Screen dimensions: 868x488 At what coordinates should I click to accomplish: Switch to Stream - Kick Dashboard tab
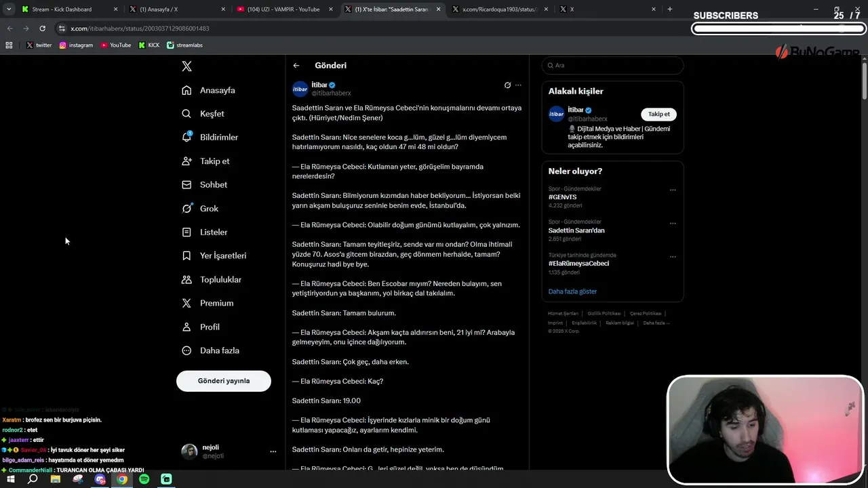(68, 9)
